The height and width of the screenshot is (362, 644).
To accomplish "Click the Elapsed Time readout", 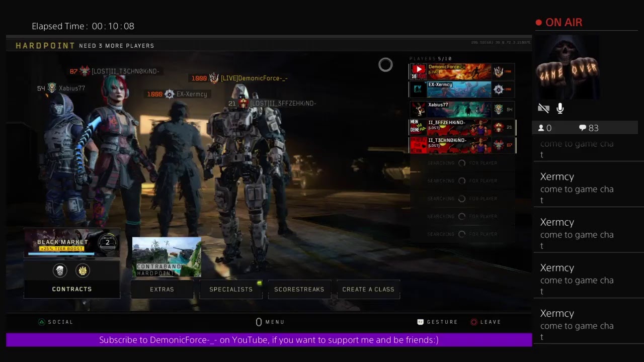I will pos(83,26).
